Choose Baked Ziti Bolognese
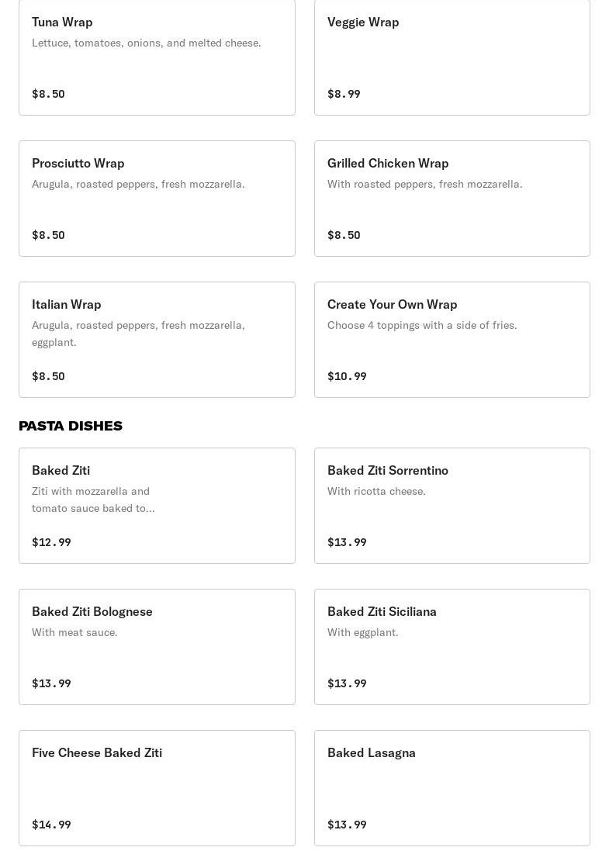Screen dimensions: 609x868 point(157,647)
